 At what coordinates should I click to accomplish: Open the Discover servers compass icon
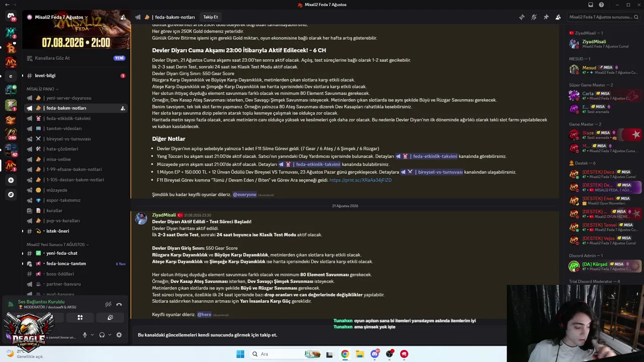pyautogui.click(x=11, y=194)
